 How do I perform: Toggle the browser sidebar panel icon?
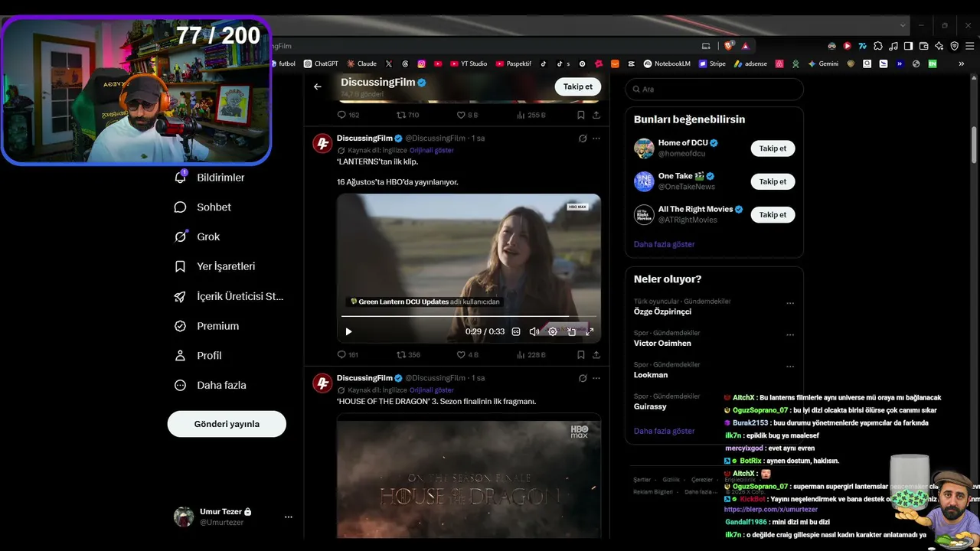pos(909,46)
